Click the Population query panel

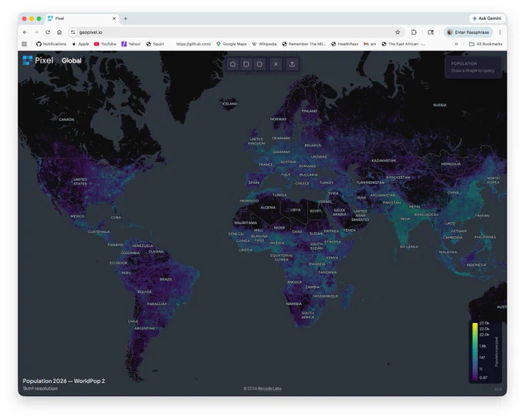(x=472, y=67)
